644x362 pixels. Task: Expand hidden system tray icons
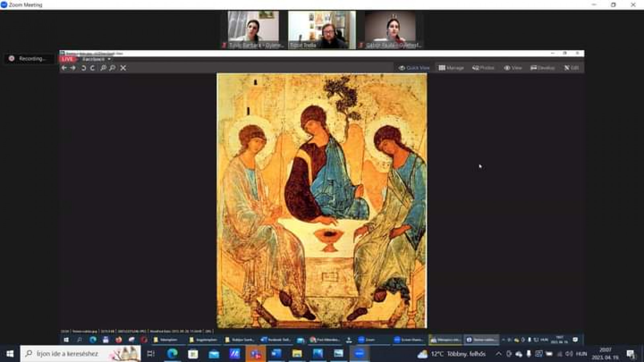(499, 354)
